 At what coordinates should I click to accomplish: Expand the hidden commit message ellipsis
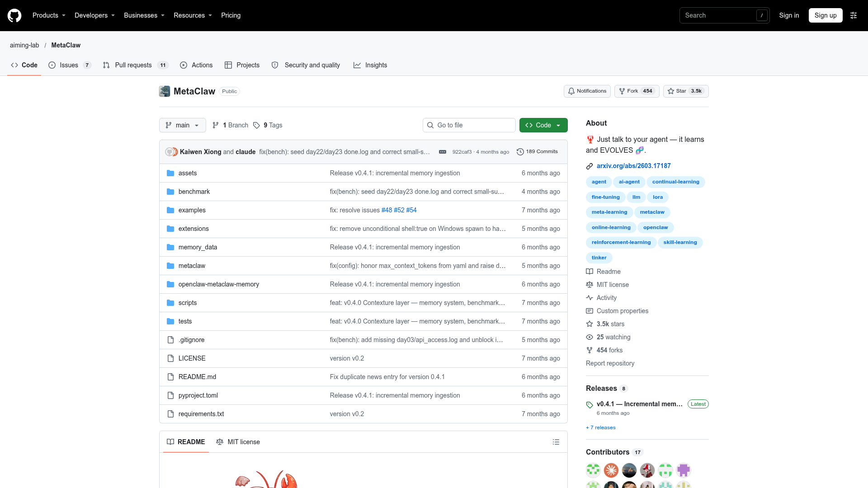click(x=443, y=152)
